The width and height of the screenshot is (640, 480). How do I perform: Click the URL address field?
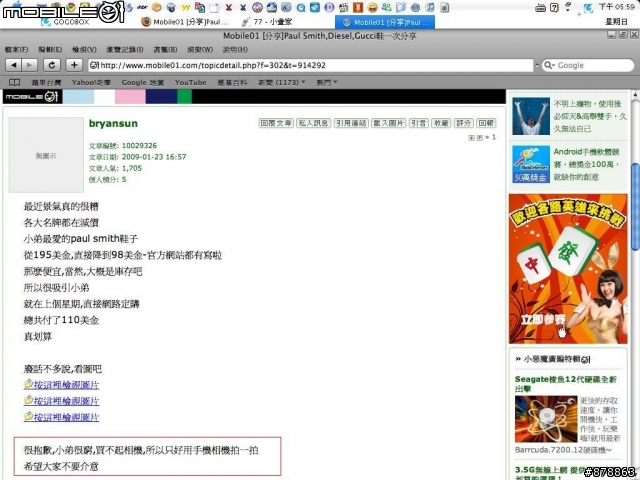click(311, 65)
